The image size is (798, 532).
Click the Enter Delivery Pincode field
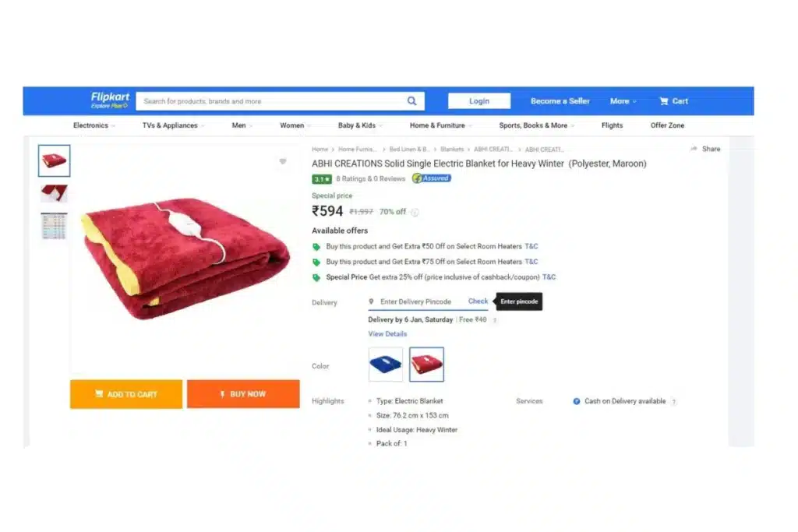416,301
